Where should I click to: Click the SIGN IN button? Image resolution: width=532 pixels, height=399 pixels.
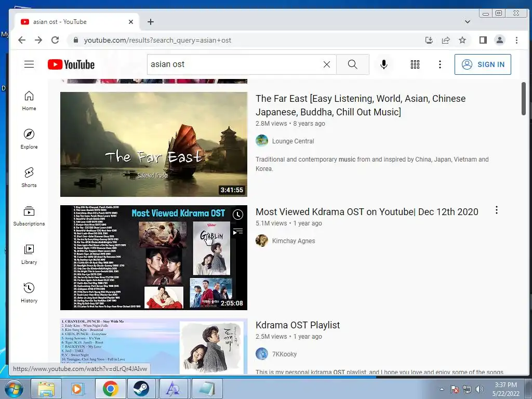tap(483, 64)
